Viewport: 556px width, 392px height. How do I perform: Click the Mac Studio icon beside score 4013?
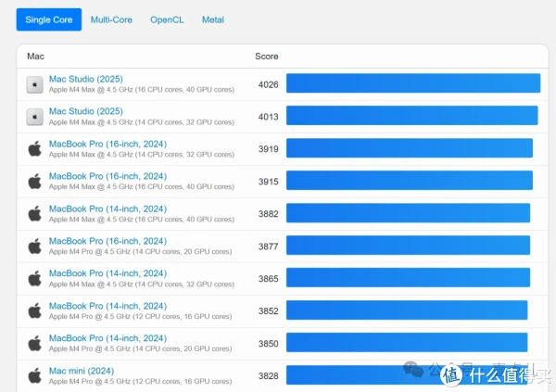click(34, 117)
